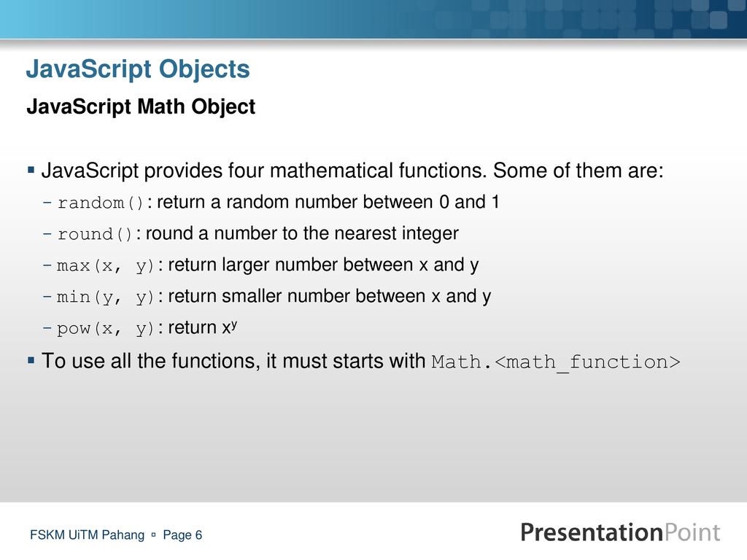Select the min(y, y) code item
The image size is (747, 560).
tap(106, 297)
